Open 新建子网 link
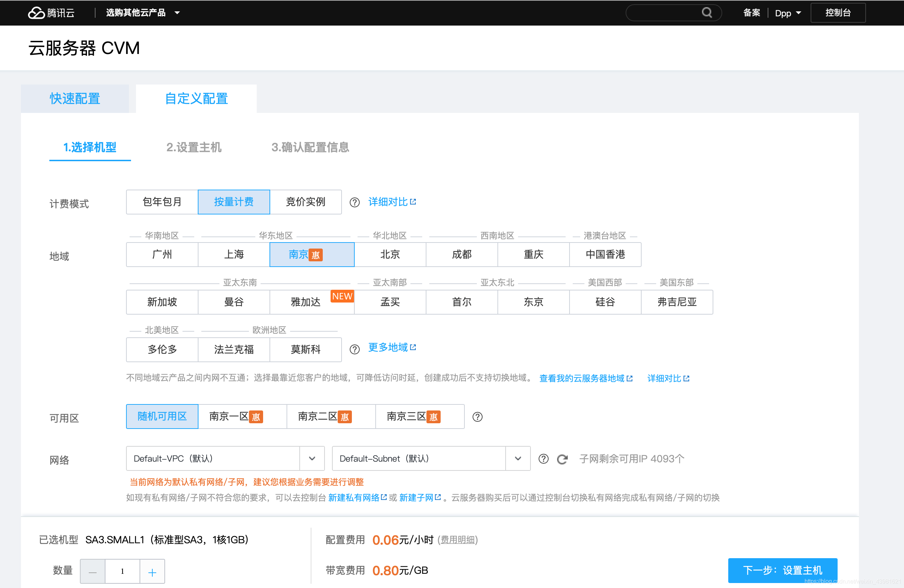 pos(420,497)
